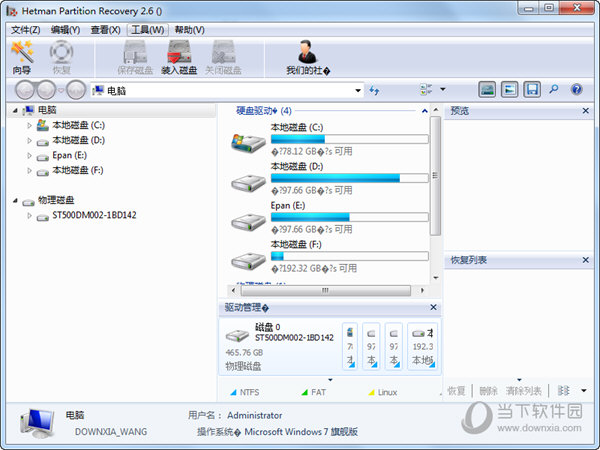Click the floppy disk save icon
This screenshot has width=600, height=450.
point(532,90)
